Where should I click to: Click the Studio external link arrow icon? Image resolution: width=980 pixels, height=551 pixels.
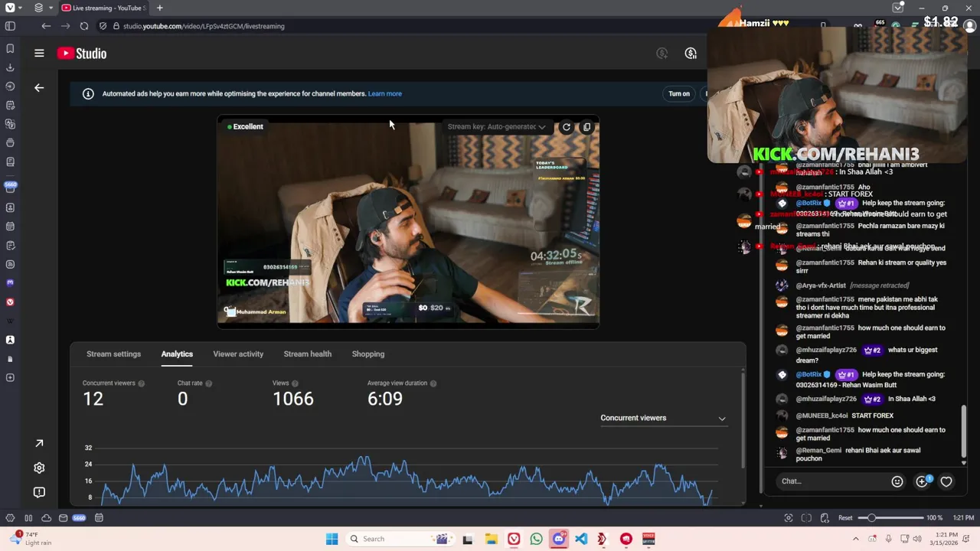click(39, 444)
